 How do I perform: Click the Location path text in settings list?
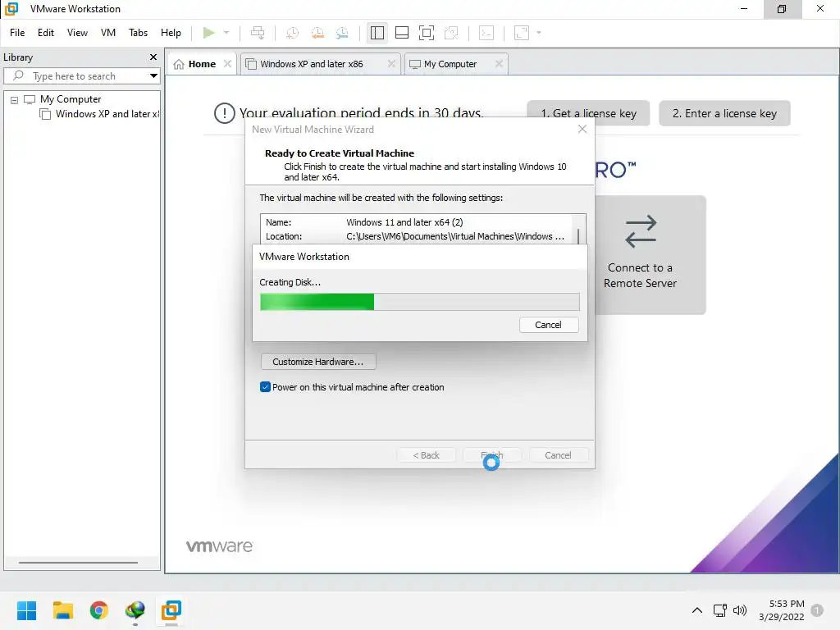click(x=454, y=236)
